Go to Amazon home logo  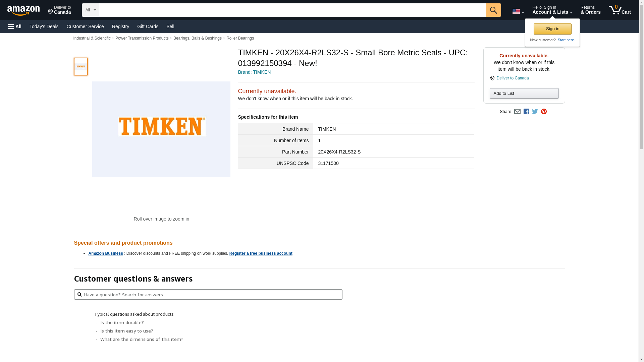coord(23,10)
